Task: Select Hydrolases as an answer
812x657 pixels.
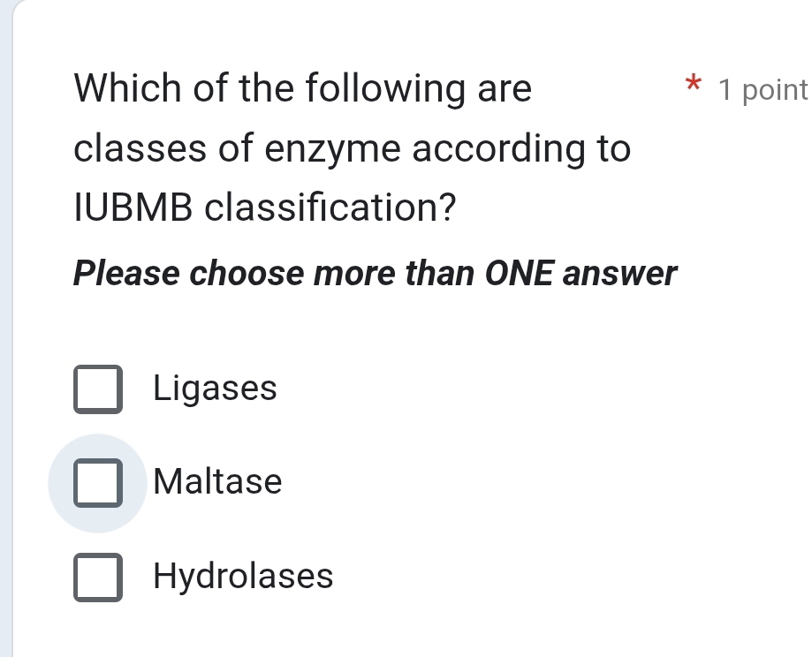Action: coord(97,578)
